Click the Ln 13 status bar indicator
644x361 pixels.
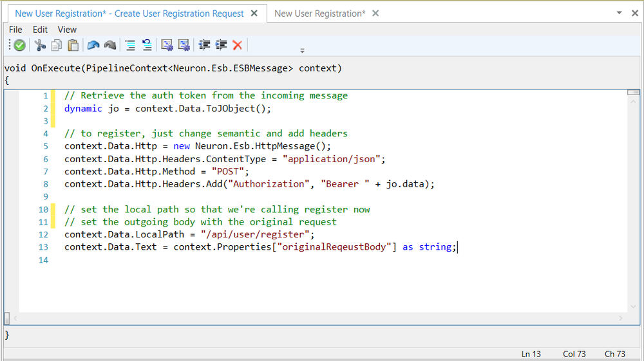531,354
